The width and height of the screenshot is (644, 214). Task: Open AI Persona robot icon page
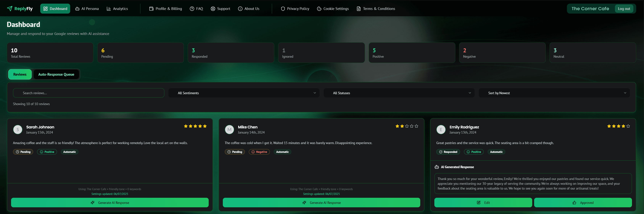coord(77,9)
